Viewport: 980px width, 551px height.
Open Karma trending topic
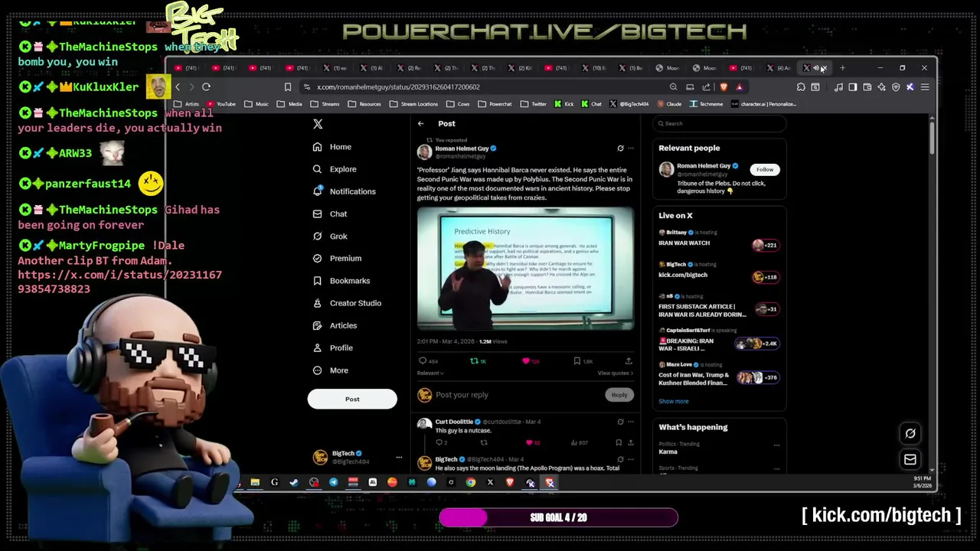pos(668,452)
